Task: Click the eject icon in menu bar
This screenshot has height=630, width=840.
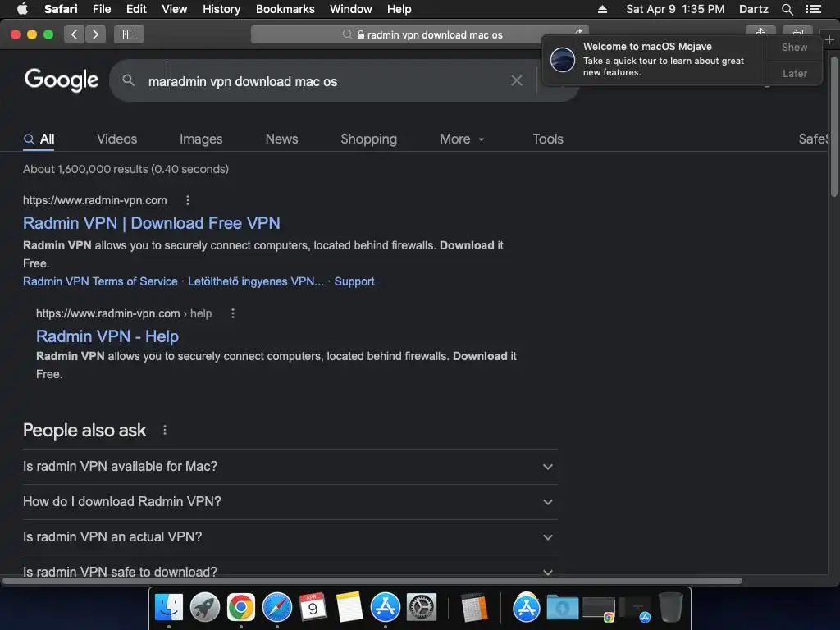Action: (602, 9)
